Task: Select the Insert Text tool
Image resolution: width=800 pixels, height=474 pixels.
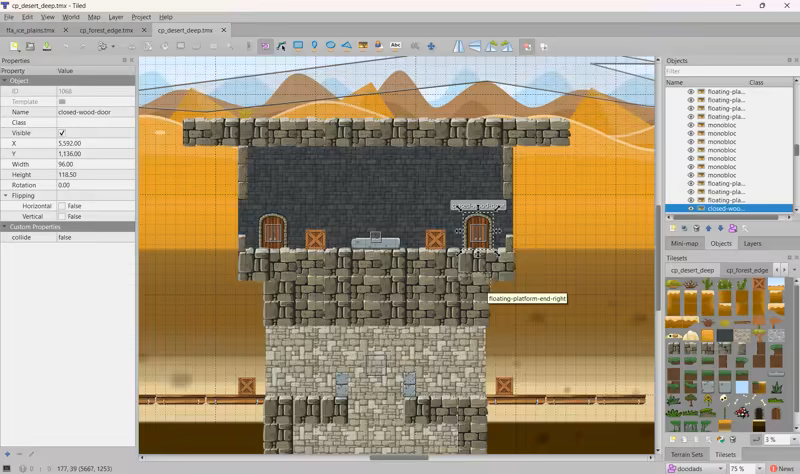Action: point(395,45)
